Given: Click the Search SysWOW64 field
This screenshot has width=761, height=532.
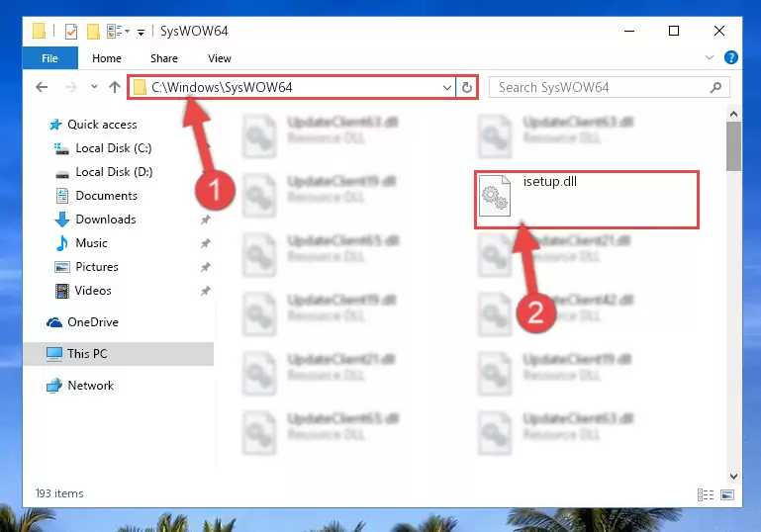Looking at the screenshot, I should tap(610, 87).
